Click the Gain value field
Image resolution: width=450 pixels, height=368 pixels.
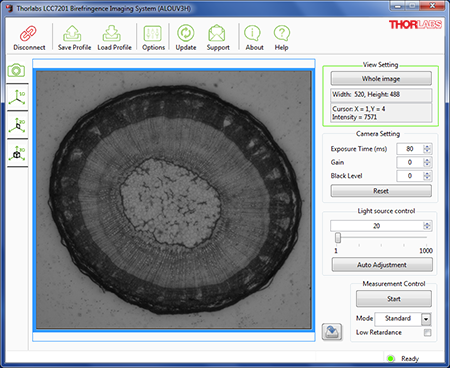point(410,162)
